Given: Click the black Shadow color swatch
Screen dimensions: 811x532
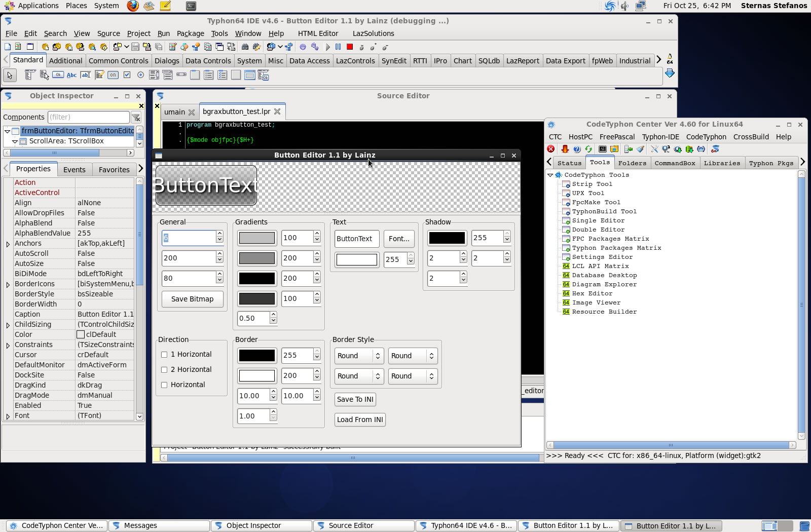Looking at the screenshot, I should coord(447,238).
